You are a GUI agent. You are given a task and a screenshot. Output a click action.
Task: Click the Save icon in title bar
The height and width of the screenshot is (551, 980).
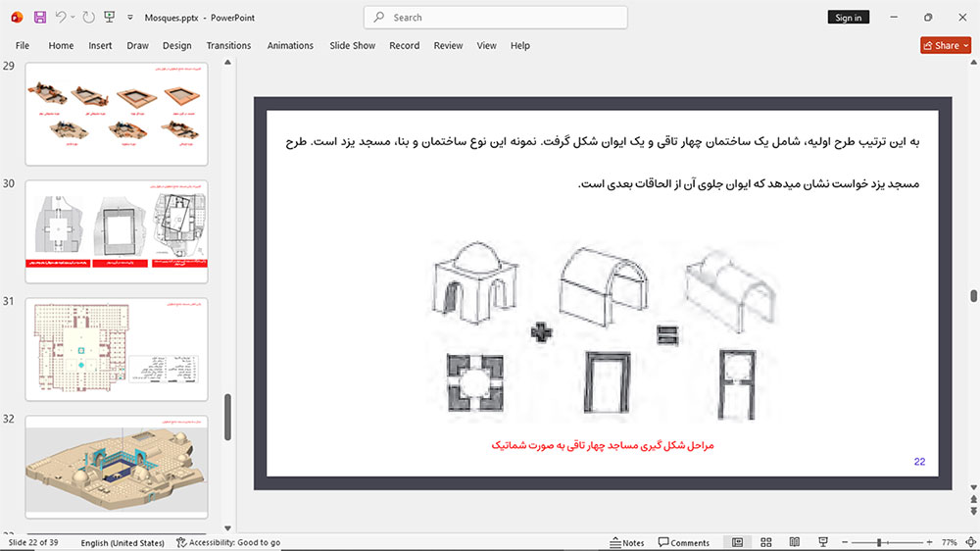[40, 18]
